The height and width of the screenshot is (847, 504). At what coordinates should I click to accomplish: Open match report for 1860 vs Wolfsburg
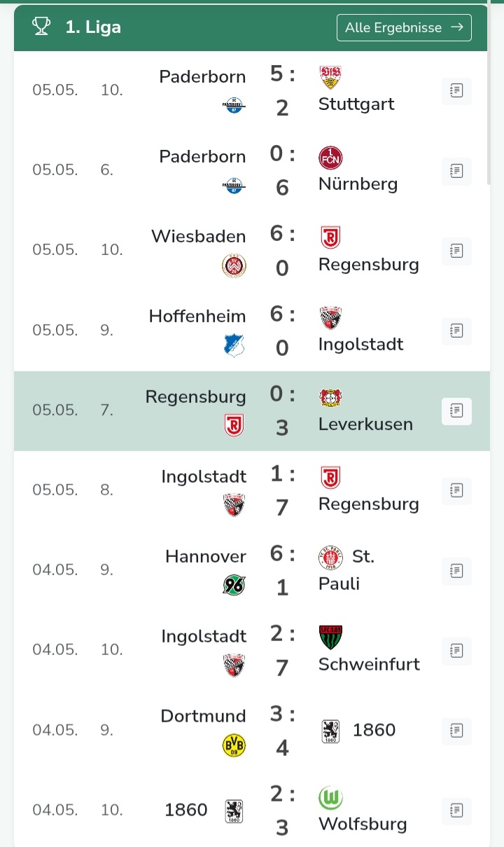click(456, 810)
